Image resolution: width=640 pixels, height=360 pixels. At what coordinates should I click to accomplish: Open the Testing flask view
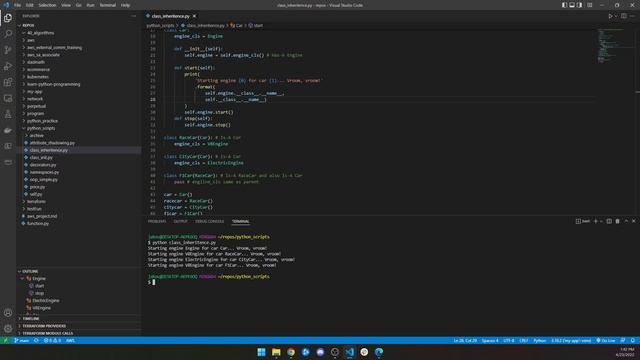point(8,114)
